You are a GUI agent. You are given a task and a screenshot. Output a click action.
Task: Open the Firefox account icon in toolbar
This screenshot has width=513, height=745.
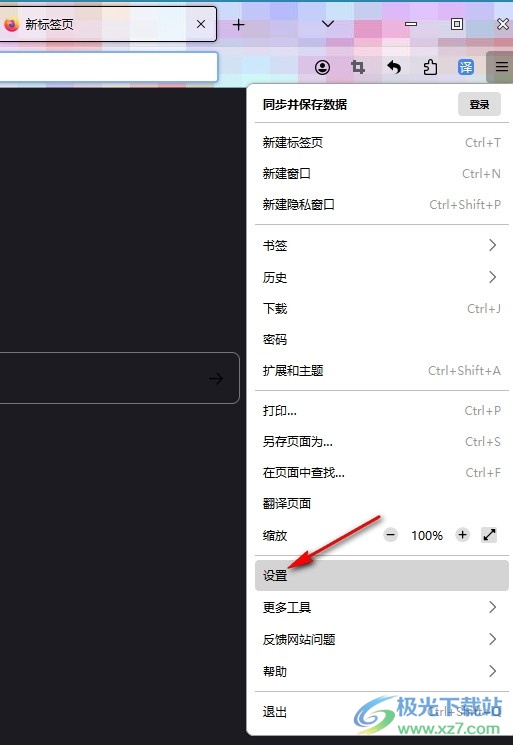click(323, 67)
